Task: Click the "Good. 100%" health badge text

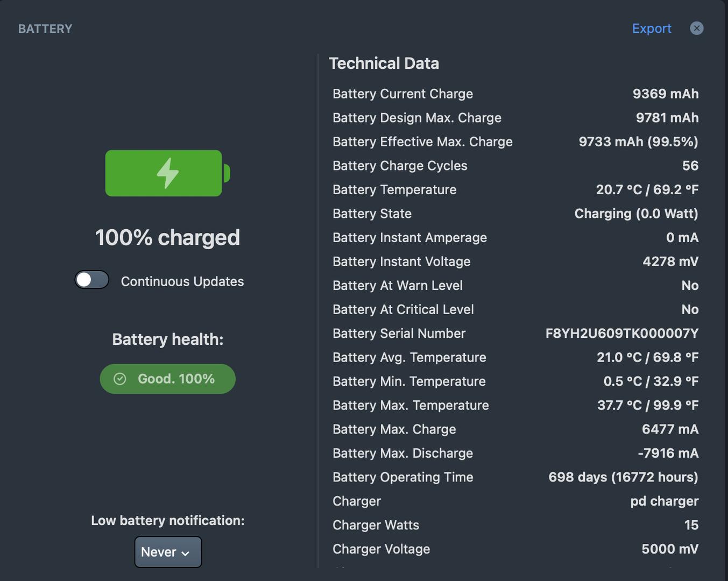Action: tap(176, 379)
